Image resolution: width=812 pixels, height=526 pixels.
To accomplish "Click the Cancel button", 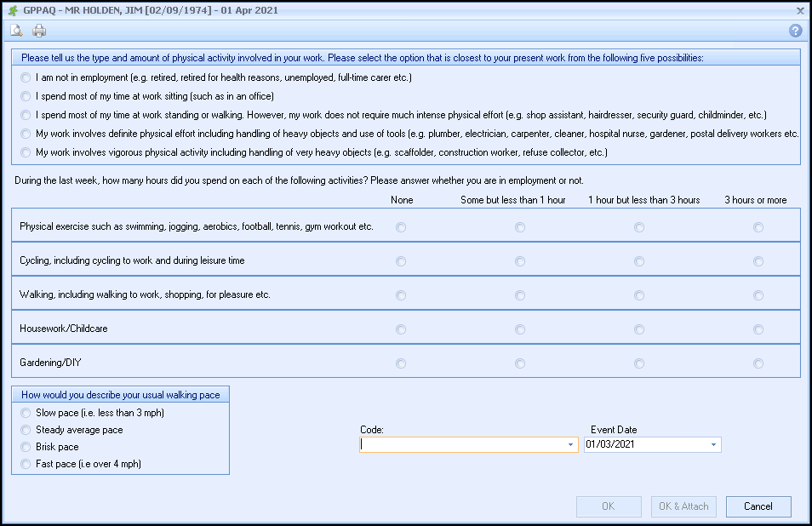I will click(x=758, y=506).
